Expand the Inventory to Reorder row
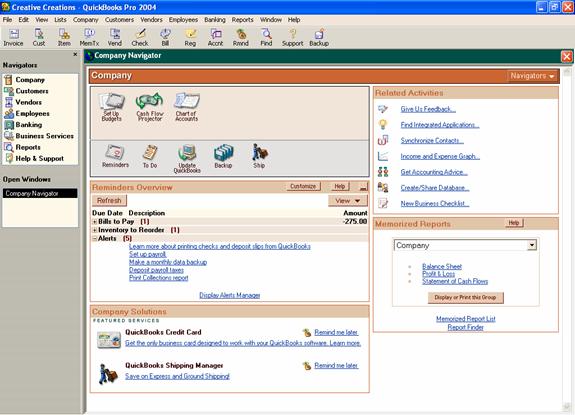This screenshot has width=575, height=415. pos(95,230)
